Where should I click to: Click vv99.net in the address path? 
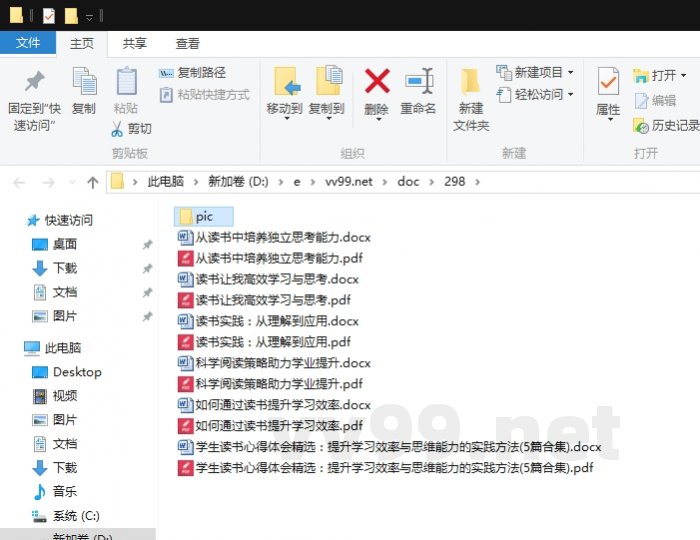[x=349, y=182]
